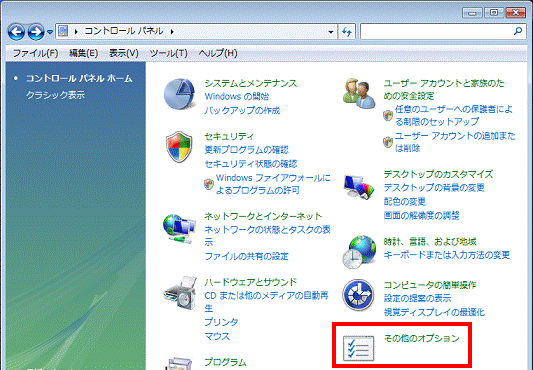The height and width of the screenshot is (370, 533).
Task: Click the ハードウェアとサウンド printer icon
Action: click(x=180, y=292)
